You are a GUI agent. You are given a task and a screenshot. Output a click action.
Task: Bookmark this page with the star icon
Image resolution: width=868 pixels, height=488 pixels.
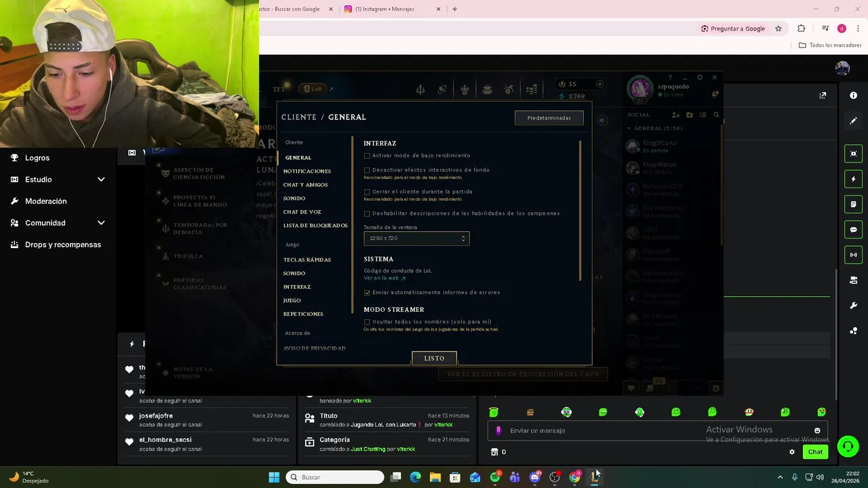[778, 28]
